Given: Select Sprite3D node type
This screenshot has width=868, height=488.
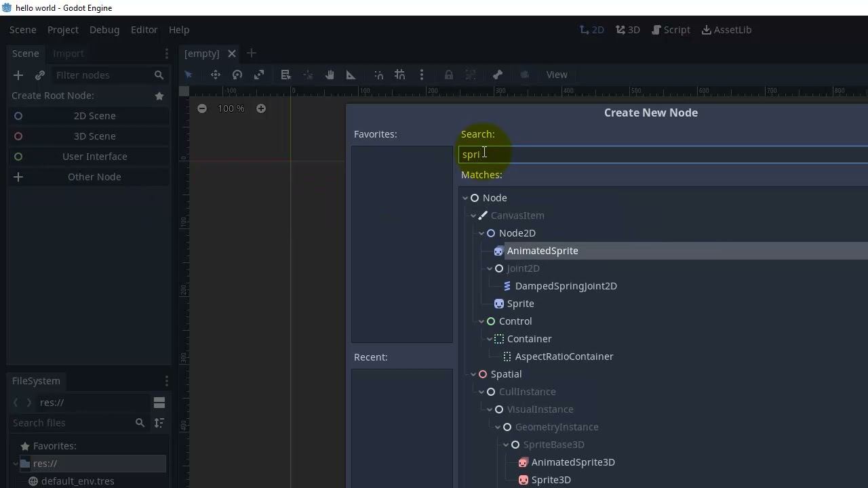Looking at the screenshot, I should [x=551, y=480].
